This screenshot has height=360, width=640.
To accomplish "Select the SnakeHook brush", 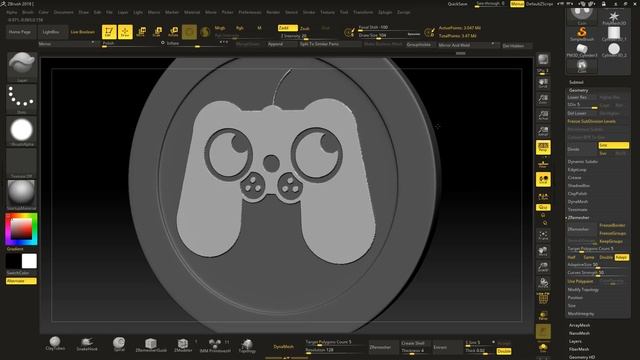I will coord(87,344).
